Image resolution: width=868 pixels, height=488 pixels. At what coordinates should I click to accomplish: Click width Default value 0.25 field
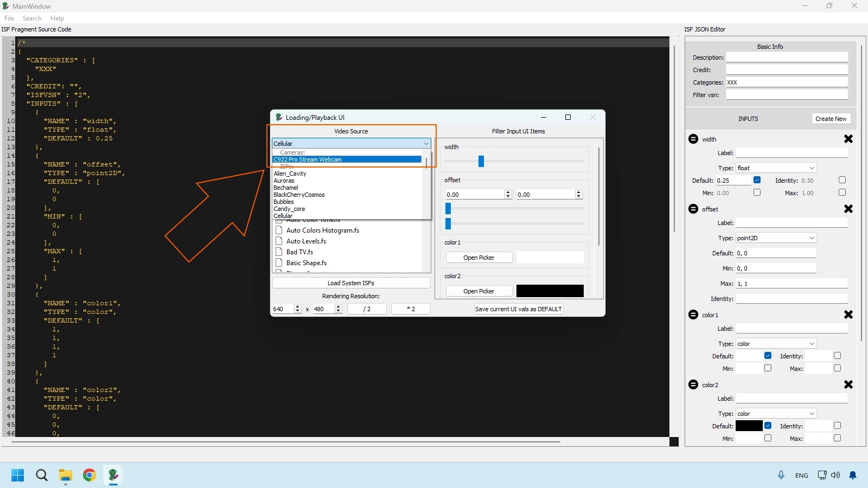pyautogui.click(x=733, y=181)
